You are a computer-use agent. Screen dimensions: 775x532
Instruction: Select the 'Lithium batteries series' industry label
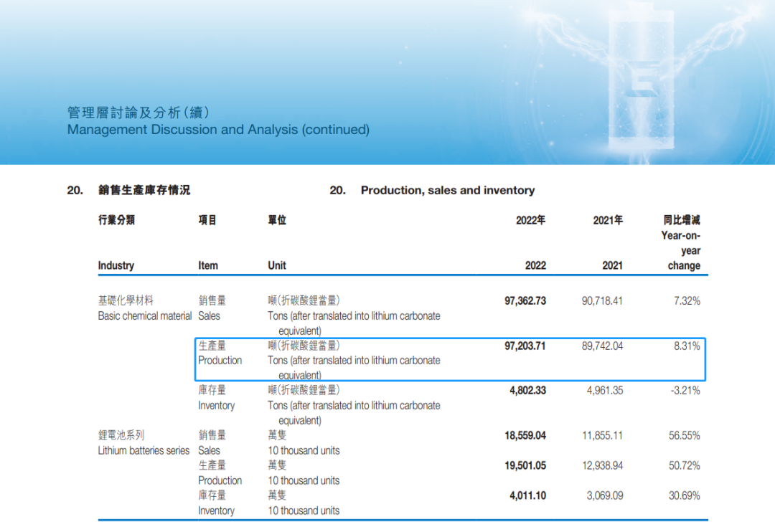[x=144, y=450]
